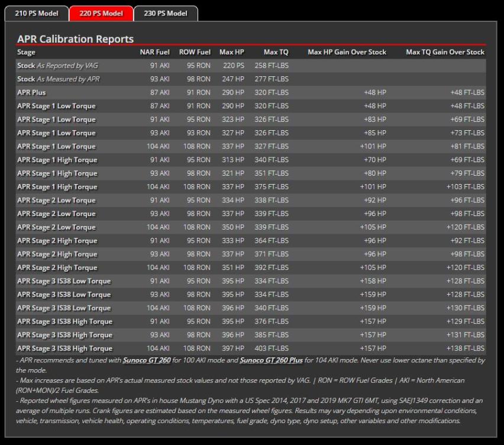This screenshot has width=504, height=445.
Task: Click the 403 FT-LBS cell
Action: (x=272, y=349)
